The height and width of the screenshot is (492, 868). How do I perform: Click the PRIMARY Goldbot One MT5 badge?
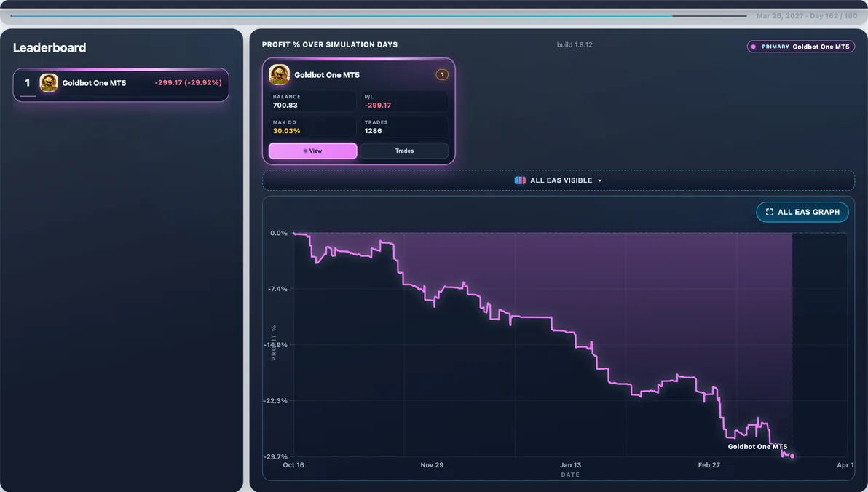point(800,47)
